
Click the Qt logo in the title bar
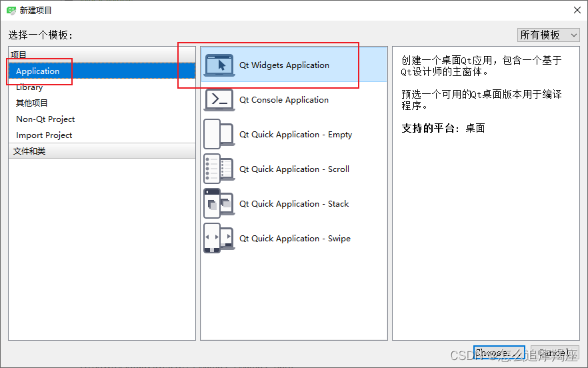click(11, 10)
